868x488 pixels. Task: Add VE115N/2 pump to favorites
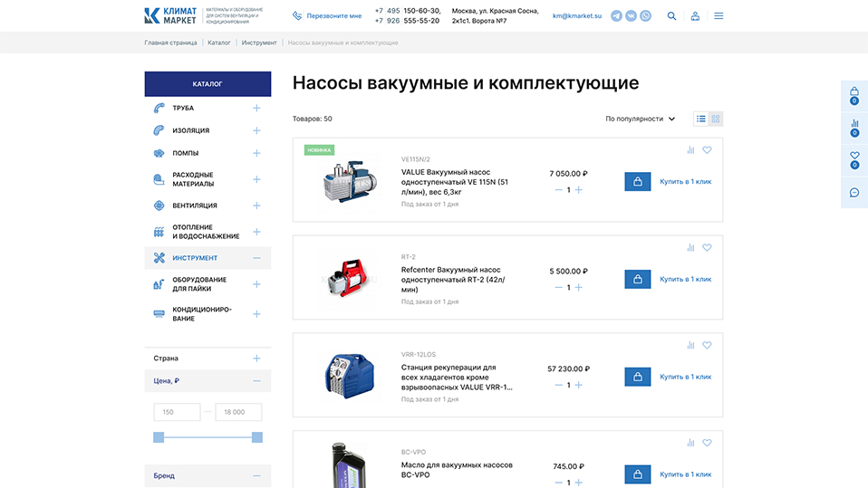point(707,150)
